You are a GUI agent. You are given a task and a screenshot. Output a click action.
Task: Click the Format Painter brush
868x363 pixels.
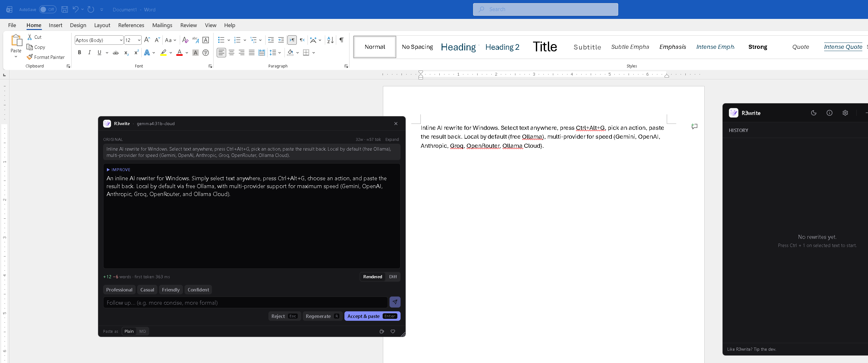30,57
